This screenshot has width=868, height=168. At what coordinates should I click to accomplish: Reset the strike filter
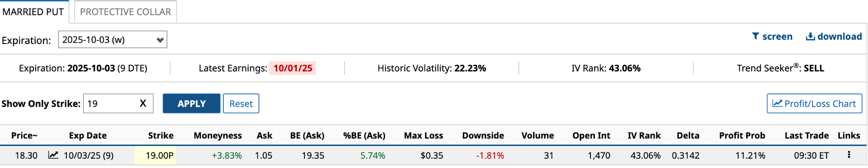(x=241, y=103)
